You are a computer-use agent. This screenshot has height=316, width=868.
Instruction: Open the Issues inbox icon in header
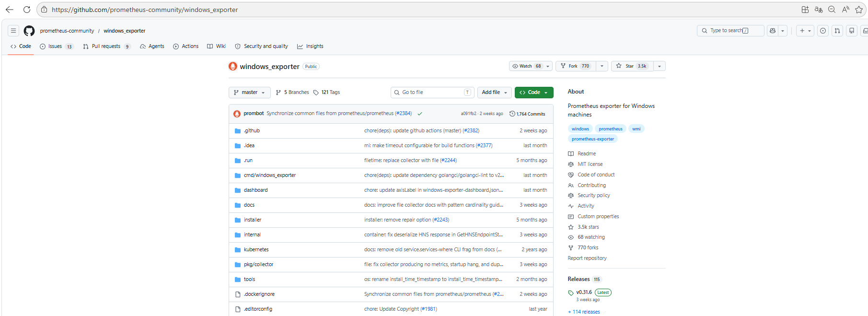823,31
